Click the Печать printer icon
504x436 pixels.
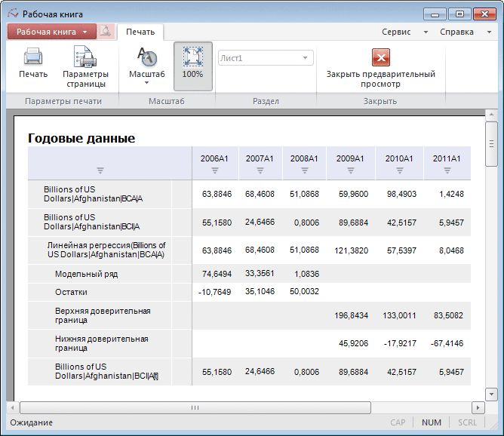pos(32,57)
